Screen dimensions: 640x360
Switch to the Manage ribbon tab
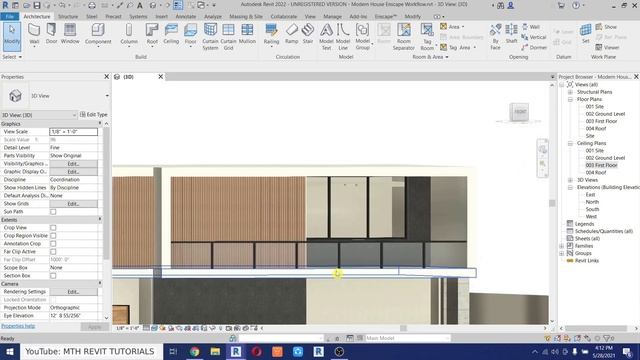pyautogui.click(x=332, y=17)
